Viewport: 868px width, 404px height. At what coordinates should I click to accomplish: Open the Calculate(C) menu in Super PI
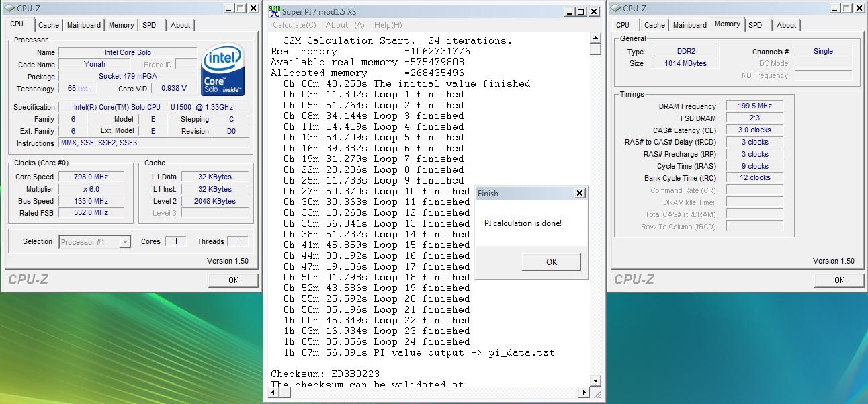pyautogui.click(x=294, y=25)
